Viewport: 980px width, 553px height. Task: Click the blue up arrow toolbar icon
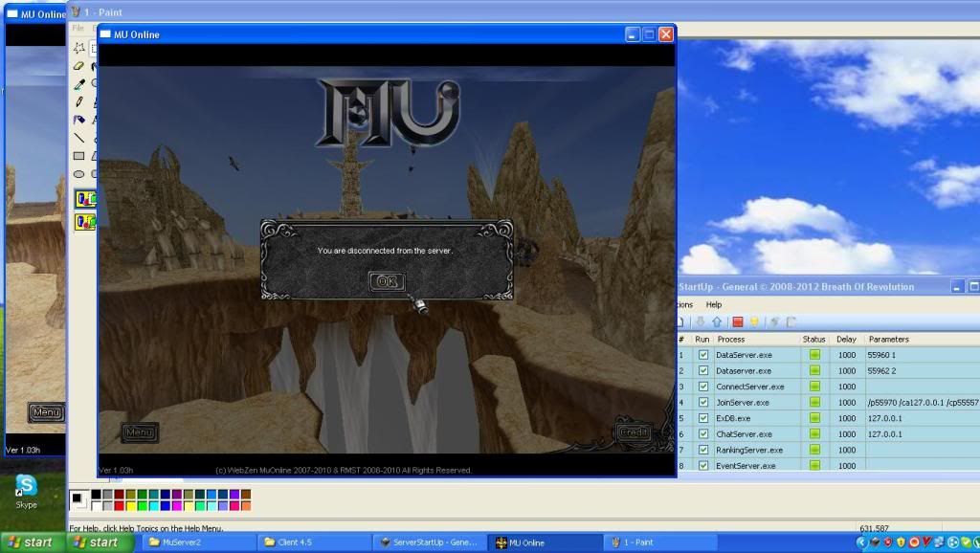pos(716,321)
